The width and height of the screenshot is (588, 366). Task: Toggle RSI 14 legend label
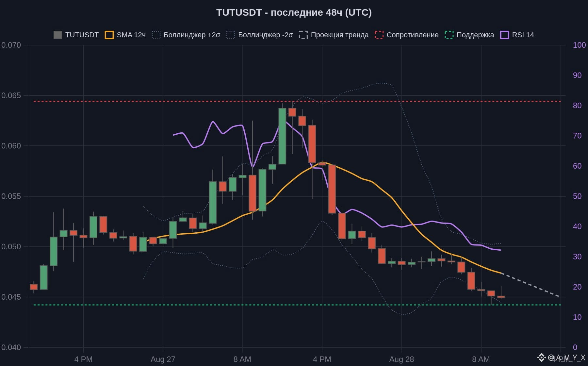523,35
